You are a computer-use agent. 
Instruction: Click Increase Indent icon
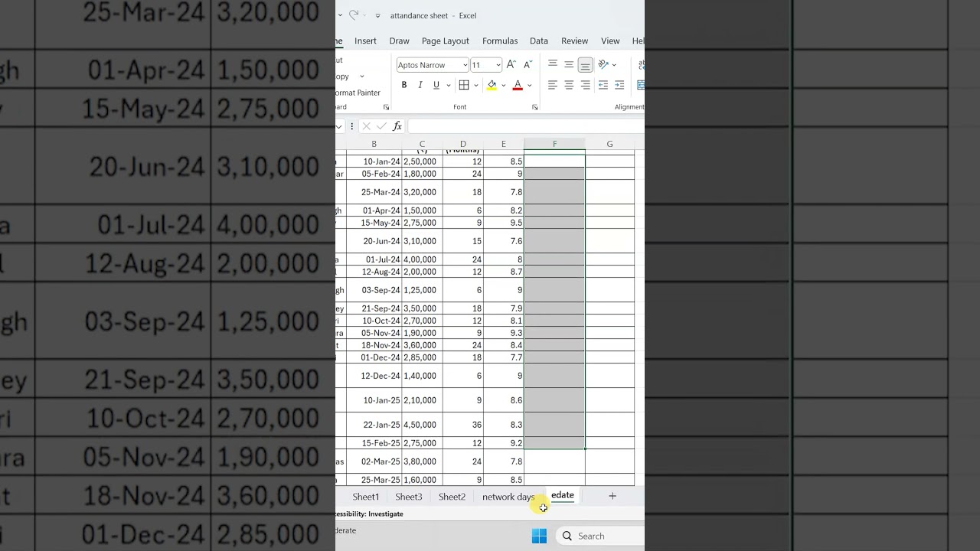coord(619,85)
